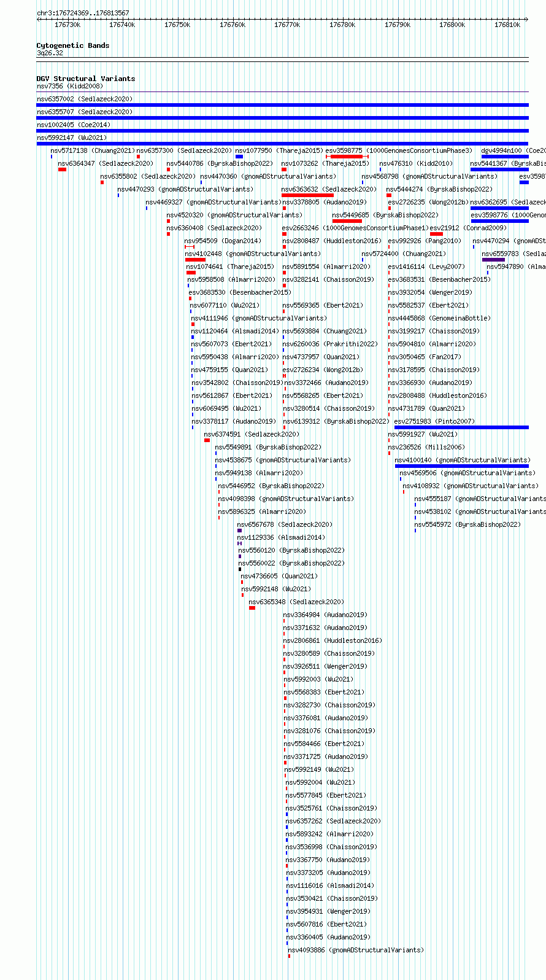Viewport: 546px width, 980px height.
Task: Click nsv954509 (Dogan2014) label
Action: (223, 241)
